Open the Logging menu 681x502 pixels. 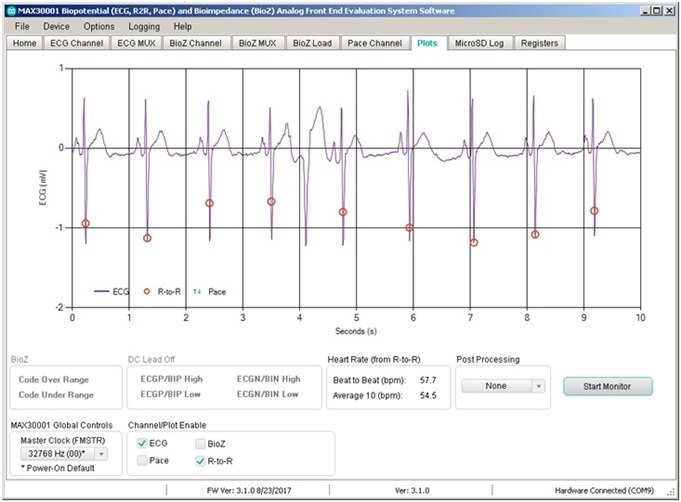[x=144, y=26]
